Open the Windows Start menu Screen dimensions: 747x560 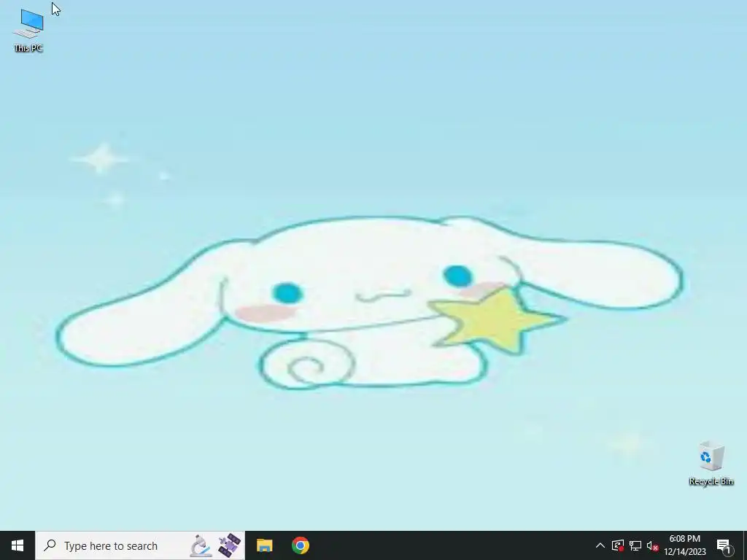pyautogui.click(x=18, y=545)
